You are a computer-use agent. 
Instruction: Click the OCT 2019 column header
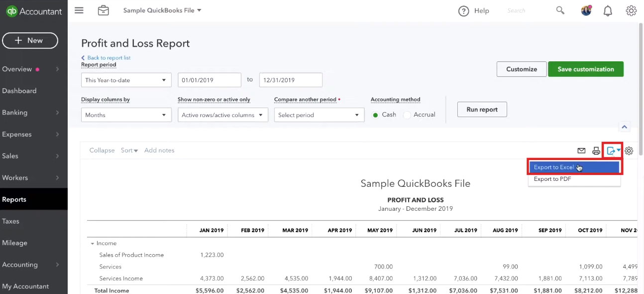coord(590,230)
